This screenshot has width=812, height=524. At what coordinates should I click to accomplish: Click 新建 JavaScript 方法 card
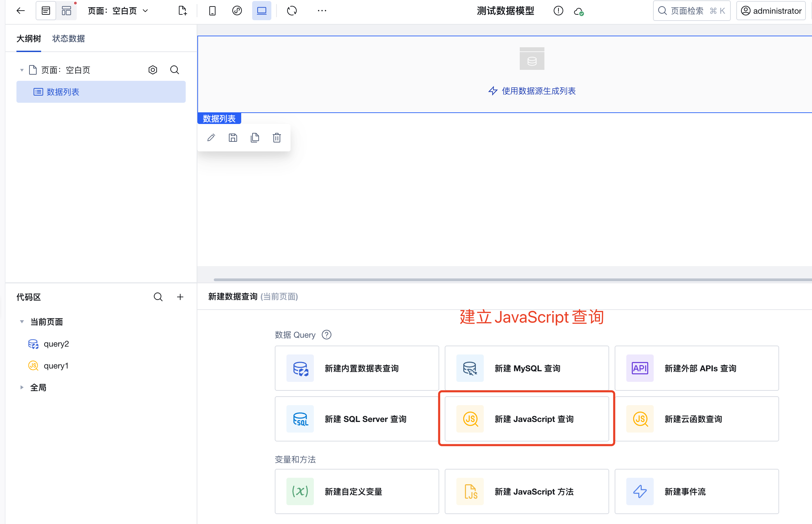click(527, 491)
